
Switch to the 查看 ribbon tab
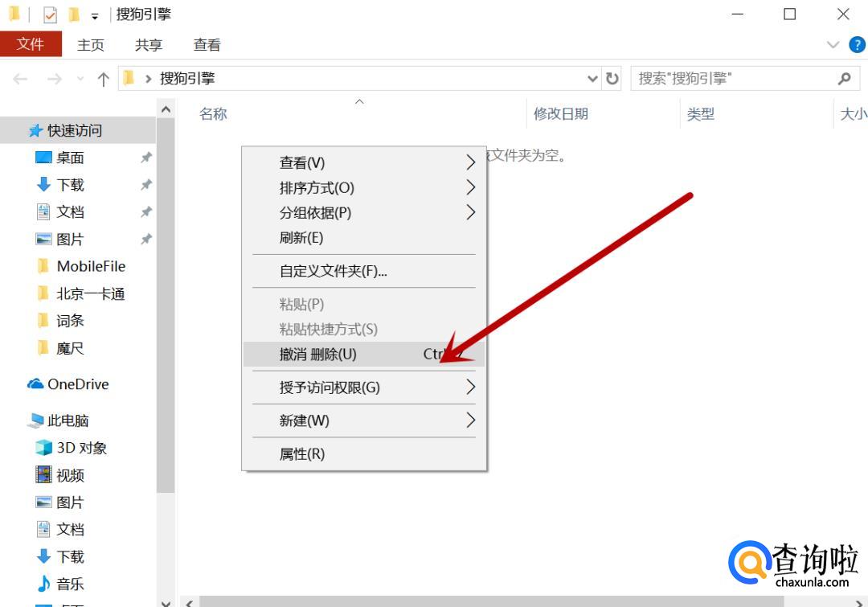pos(207,45)
